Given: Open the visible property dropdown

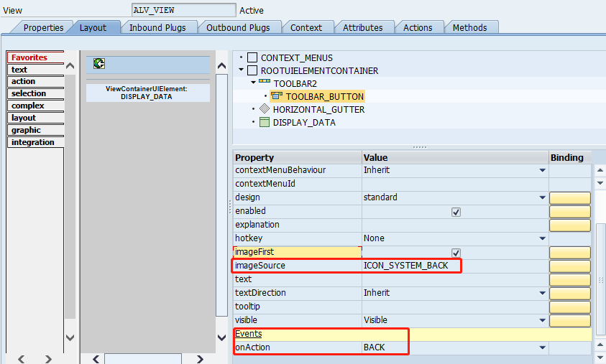Looking at the screenshot, I should coord(543,320).
